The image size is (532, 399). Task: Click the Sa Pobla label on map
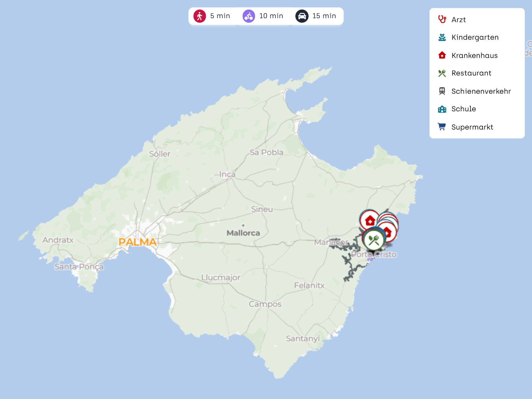(x=266, y=152)
